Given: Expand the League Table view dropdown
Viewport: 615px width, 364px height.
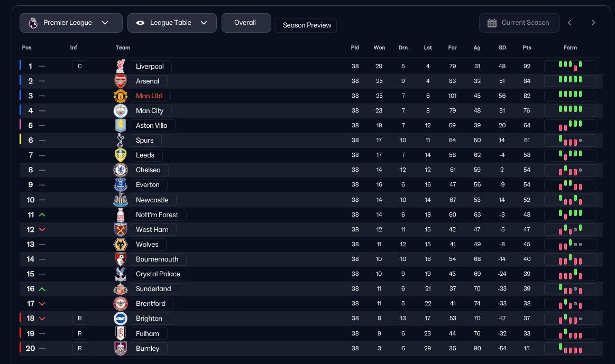Looking at the screenshot, I should click(172, 23).
